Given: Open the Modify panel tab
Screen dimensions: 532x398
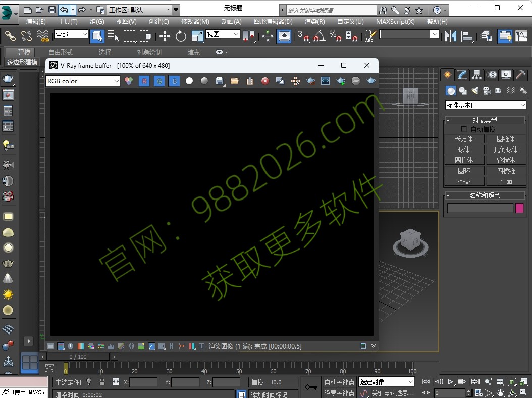Looking at the screenshot, I should coord(462,74).
